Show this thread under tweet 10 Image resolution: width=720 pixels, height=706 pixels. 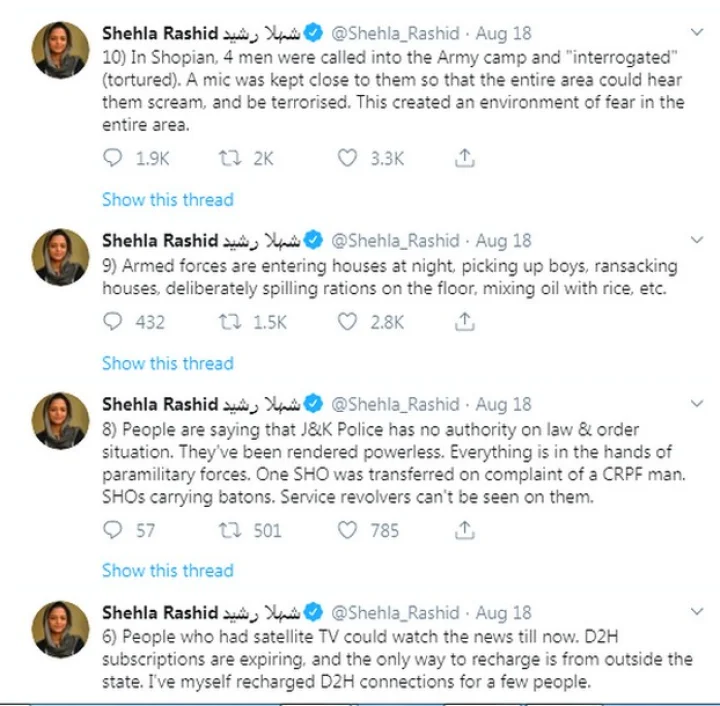[168, 200]
